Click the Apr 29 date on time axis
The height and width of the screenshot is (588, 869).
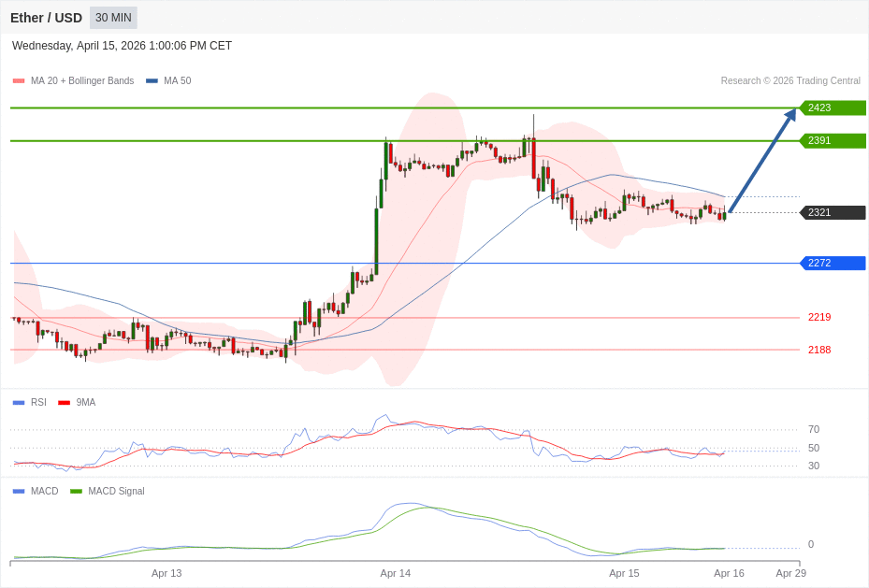coord(790,573)
